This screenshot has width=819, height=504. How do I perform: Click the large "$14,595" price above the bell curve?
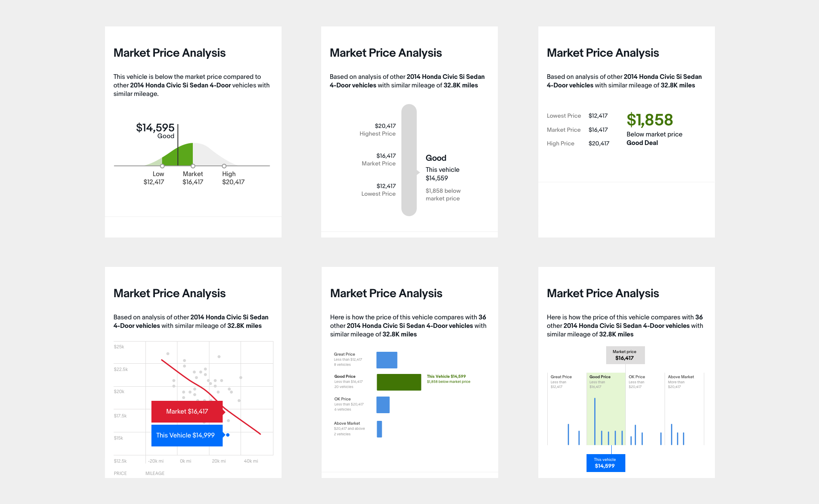click(x=155, y=127)
